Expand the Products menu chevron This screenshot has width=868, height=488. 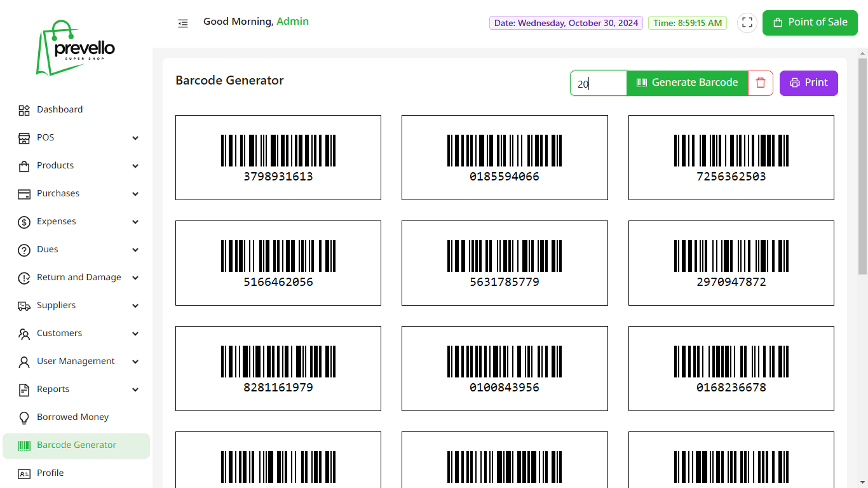(135, 166)
